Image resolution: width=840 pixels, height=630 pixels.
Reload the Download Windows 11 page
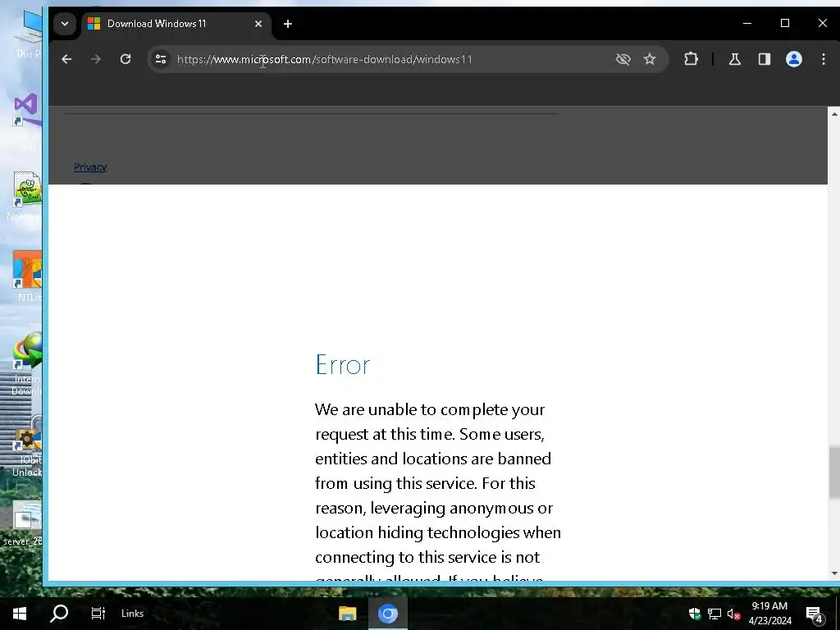coord(126,59)
